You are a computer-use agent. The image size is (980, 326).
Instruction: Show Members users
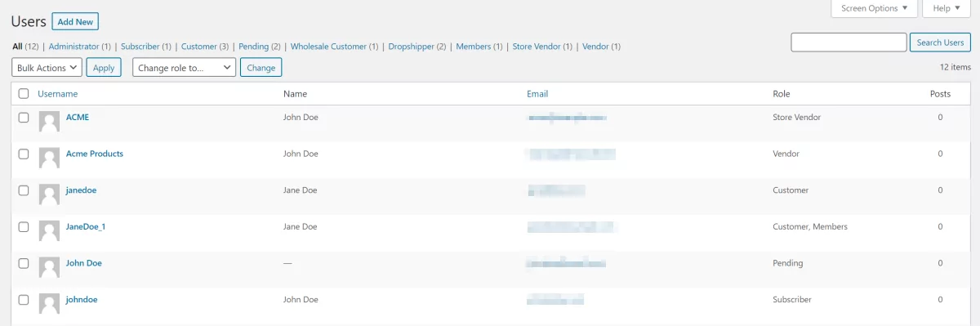[x=474, y=47]
